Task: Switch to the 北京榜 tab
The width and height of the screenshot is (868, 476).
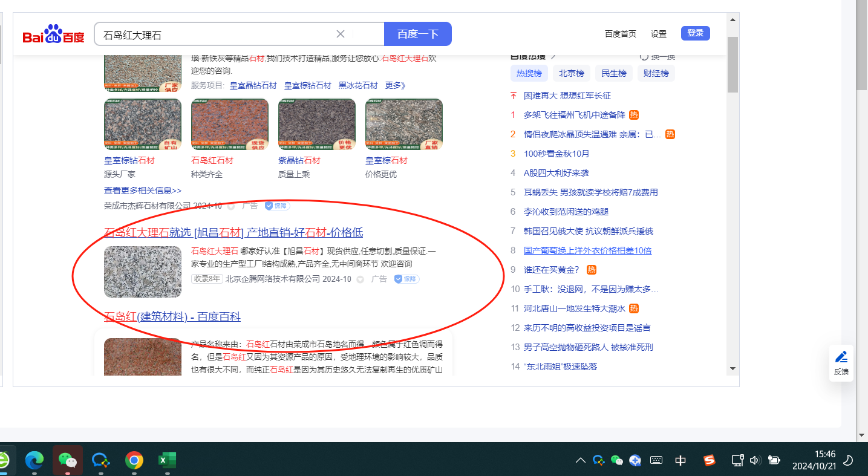Action: tap(571, 74)
